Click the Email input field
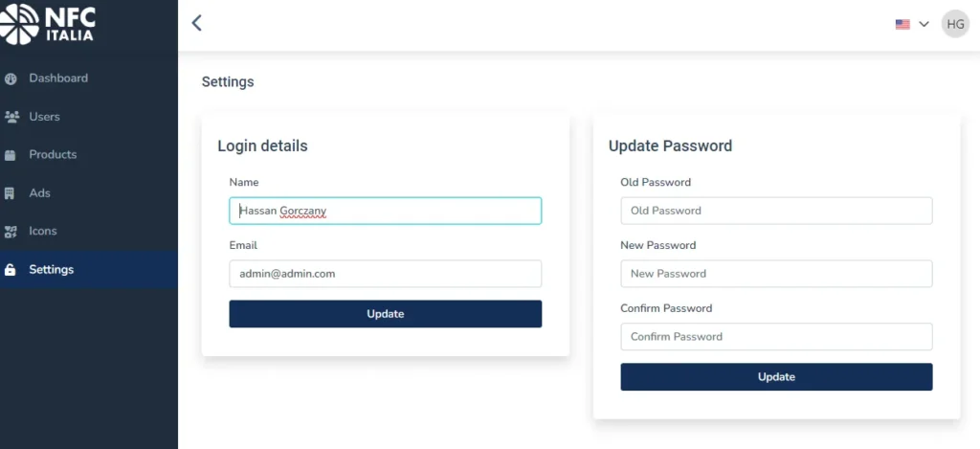Screen dimensions: 980x449 385,274
